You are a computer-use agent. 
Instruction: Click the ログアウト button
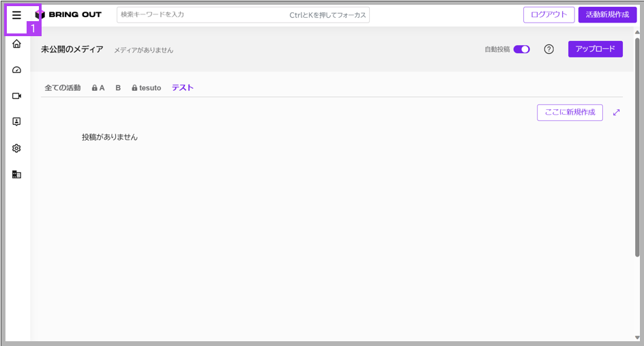tap(548, 15)
